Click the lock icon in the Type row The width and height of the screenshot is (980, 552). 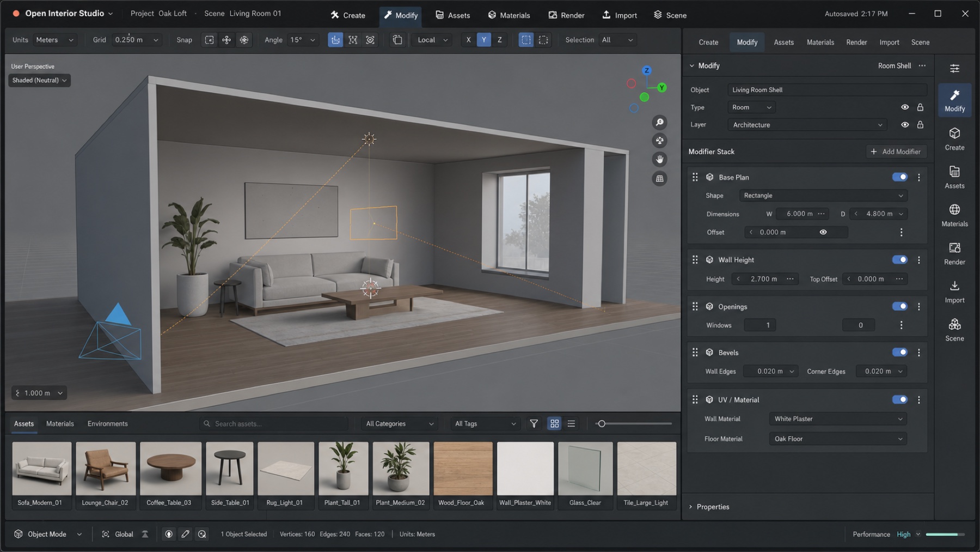point(920,107)
